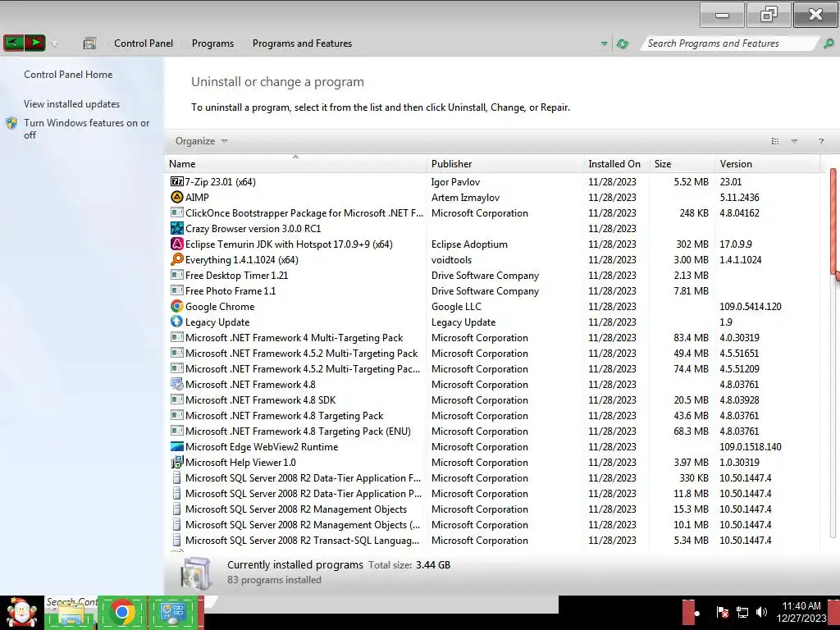
Task: Go to Programs breadcrumb
Action: 212,43
